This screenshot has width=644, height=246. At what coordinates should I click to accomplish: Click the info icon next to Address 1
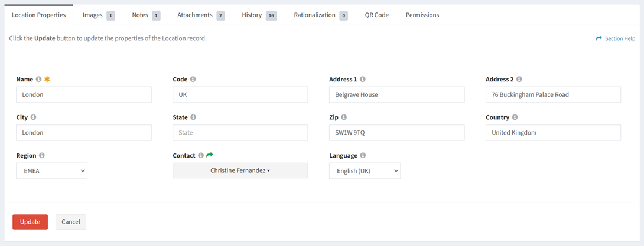[363, 79]
